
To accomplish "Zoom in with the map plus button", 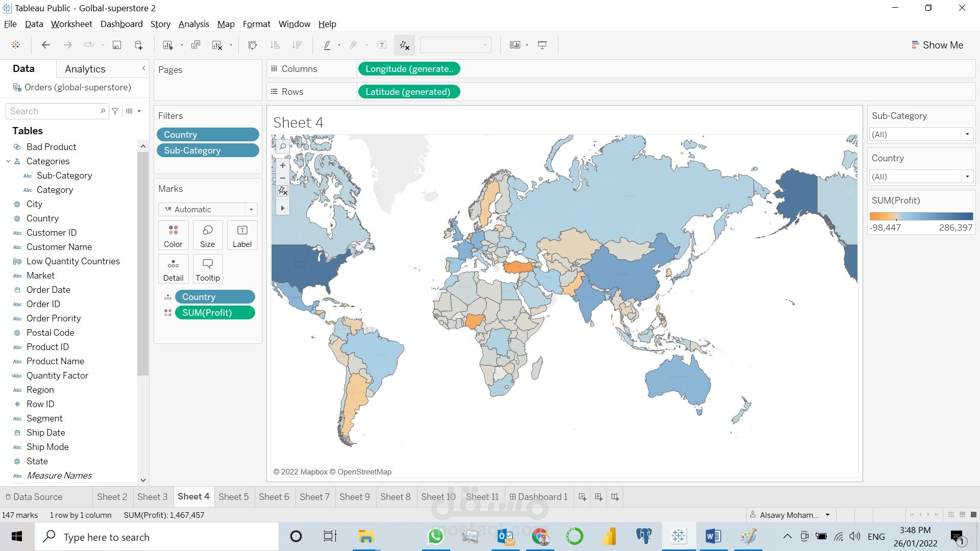I will [x=283, y=165].
